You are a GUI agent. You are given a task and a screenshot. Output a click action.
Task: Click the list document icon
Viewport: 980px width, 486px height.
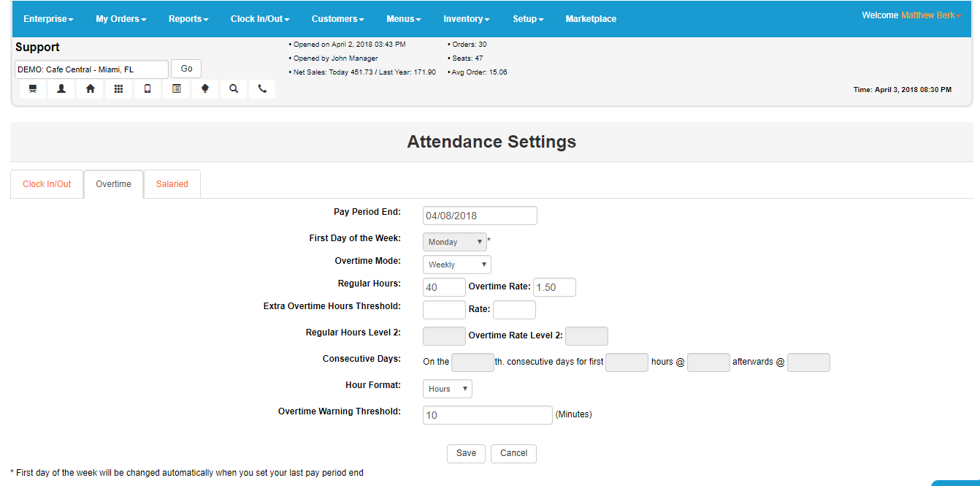(176, 89)
